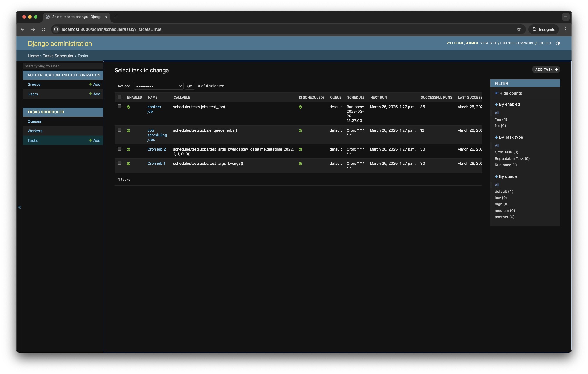Collapse the 'By Task type' filter section

coord(510,137)
